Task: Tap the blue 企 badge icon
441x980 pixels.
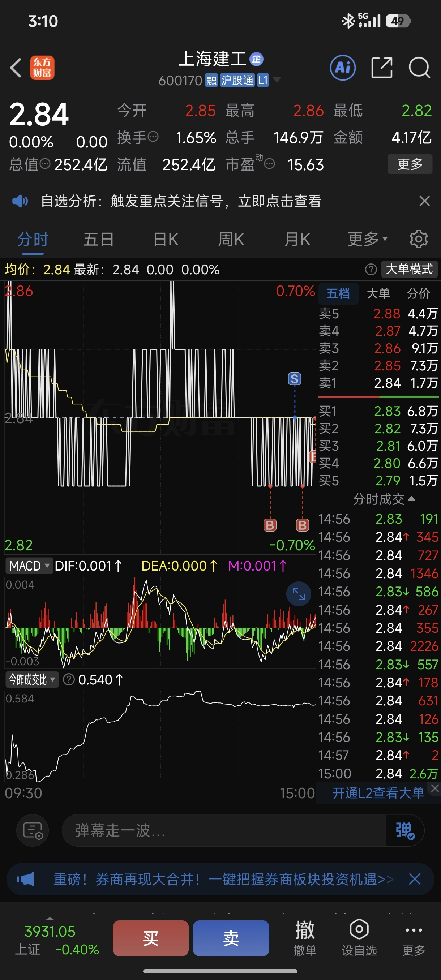Action: point(256,59)
